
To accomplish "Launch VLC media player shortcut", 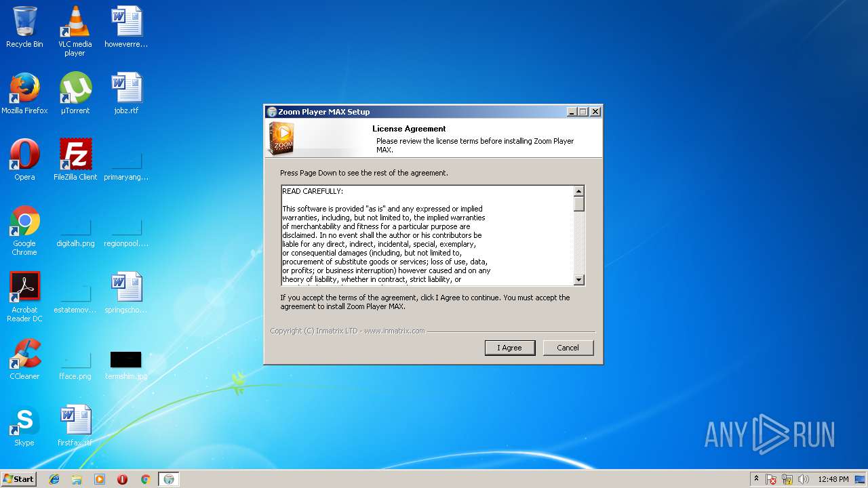I will point(75,31).
